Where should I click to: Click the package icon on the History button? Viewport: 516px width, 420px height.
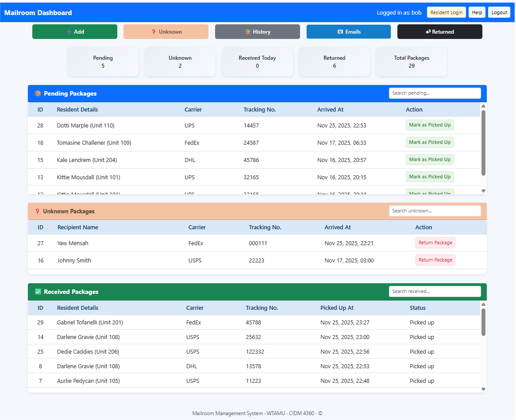point(246,31)
